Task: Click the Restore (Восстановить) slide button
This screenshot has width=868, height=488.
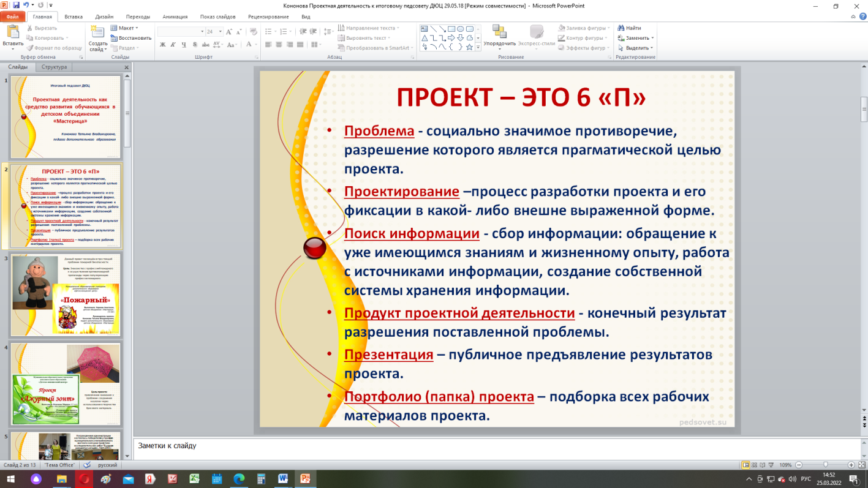Action: pyautogui.click(x=130, y=38)
